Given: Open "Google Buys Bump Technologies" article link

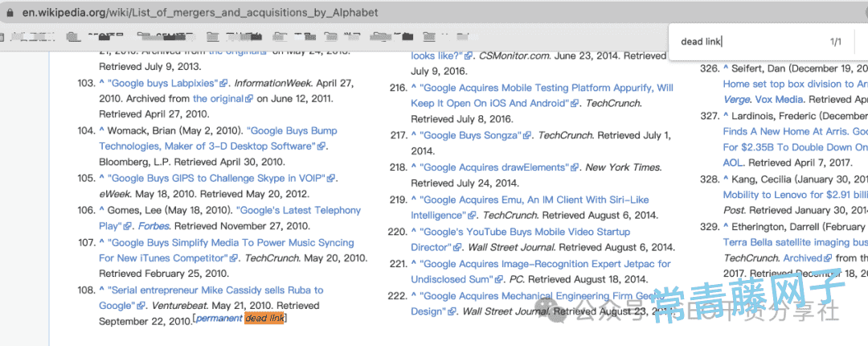Looking at the screenshot, I should coord(218,138).
